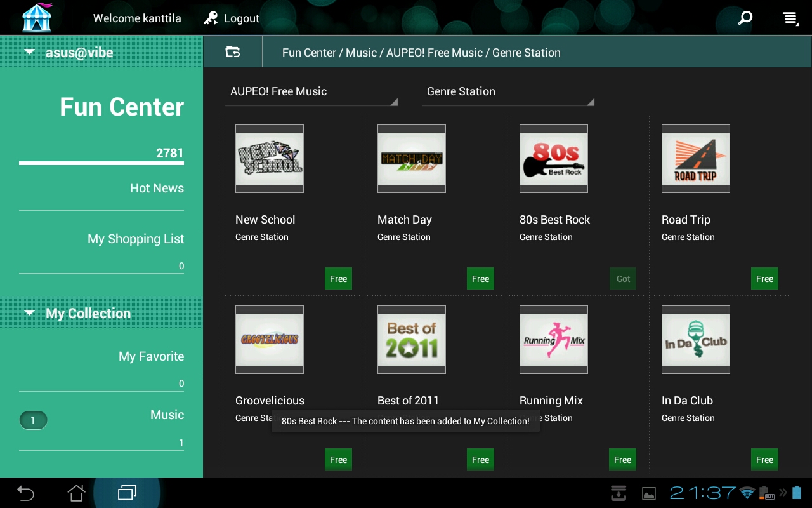
Task: Get Match Day with its Free button
Action: tap(481, 279)
